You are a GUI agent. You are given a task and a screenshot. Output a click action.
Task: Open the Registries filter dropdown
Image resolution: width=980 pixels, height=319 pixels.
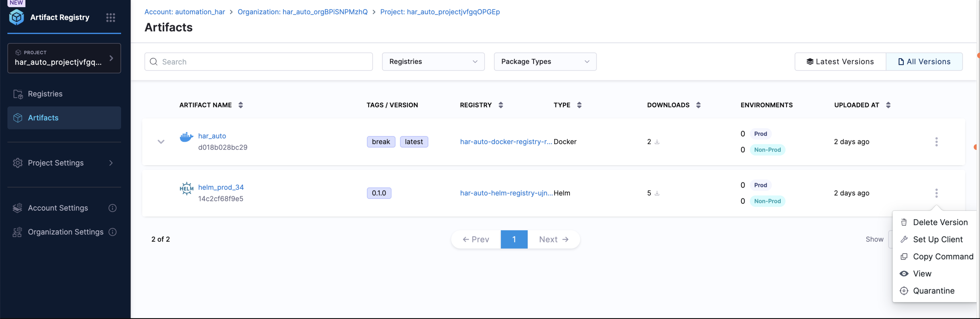tap(433, 62)
